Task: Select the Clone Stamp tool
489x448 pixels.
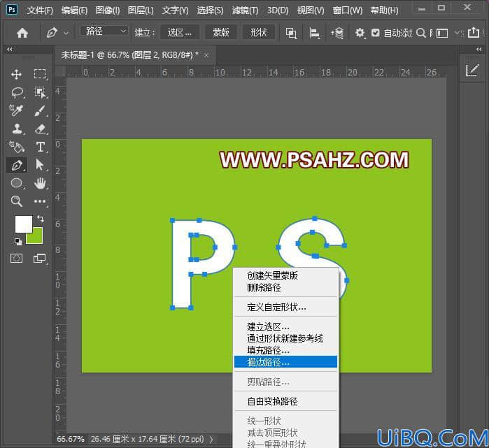Action: click(x=17, y=129)
